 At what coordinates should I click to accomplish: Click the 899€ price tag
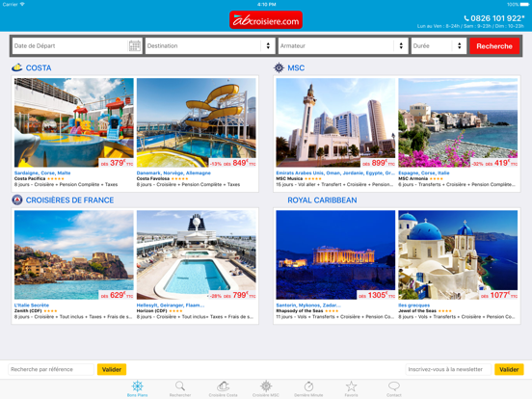378,163
